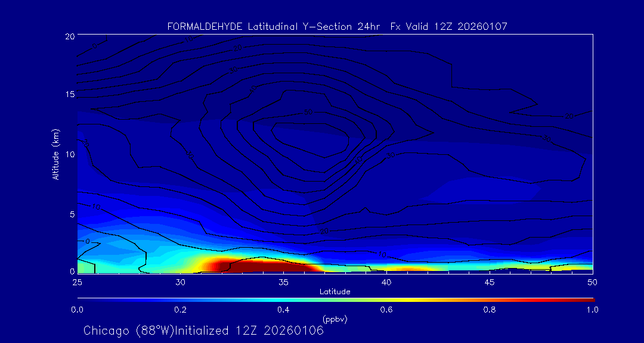This screenshot has height=343, width=644.
Task: Click altitude axis tick label "5"
Action: (72, 214)
